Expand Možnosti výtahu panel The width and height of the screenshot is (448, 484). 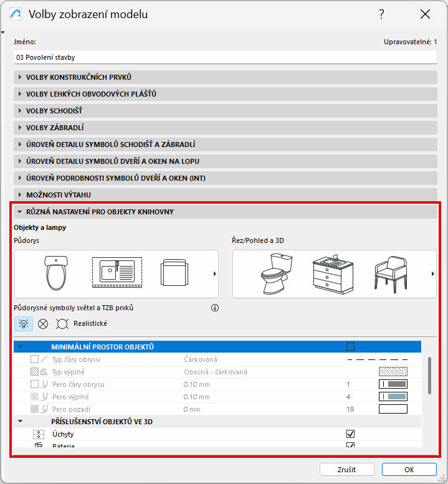pos(226,195)
